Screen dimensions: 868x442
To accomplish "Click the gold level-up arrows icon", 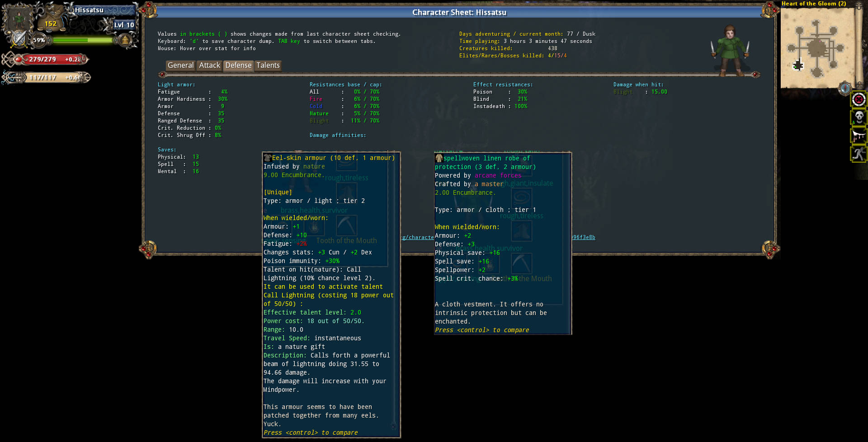I will pyautogui.click(x=125, y=40).
